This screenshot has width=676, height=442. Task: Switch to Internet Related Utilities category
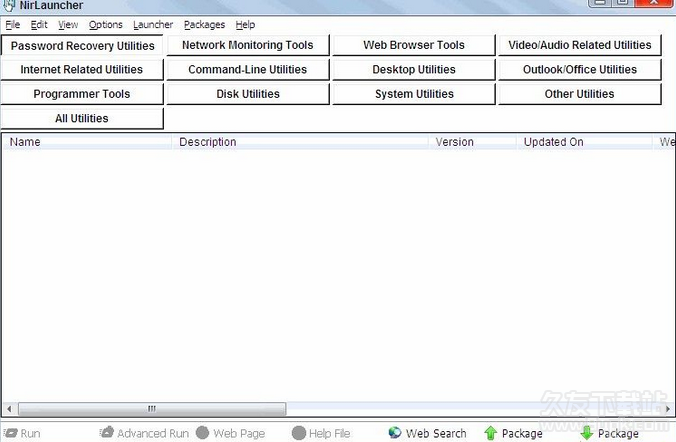click(82, 70)
